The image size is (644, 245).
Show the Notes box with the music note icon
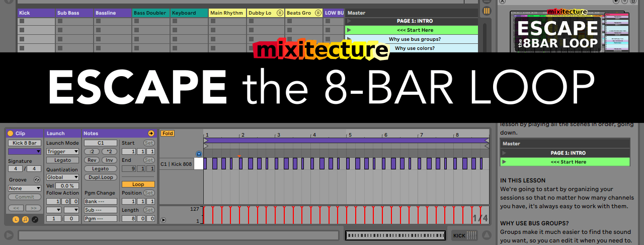[25, 219]
